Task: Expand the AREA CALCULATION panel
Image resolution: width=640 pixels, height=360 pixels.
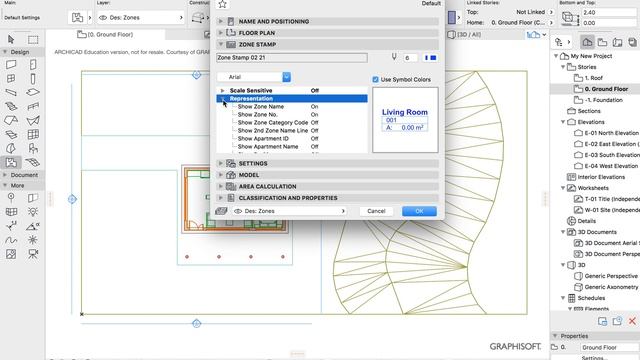Action: point(327,186)
